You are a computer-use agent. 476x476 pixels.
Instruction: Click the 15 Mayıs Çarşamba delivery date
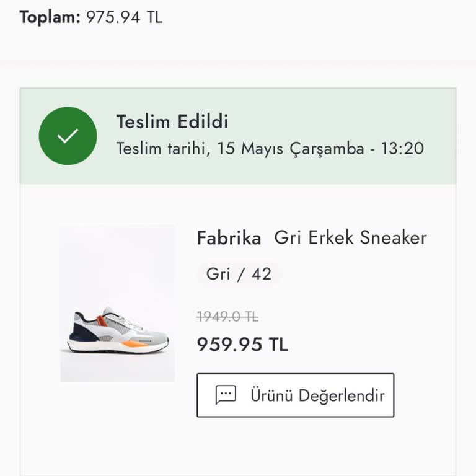click(291, 149)
